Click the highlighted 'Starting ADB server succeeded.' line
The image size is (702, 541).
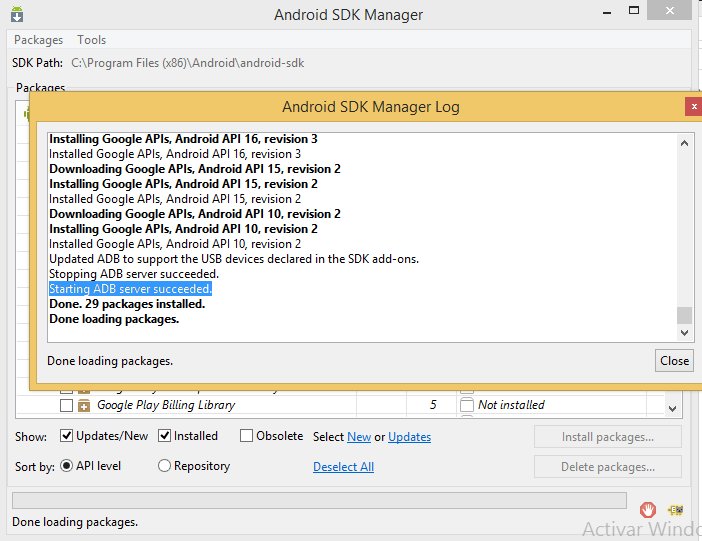pyautogui.click(x=130, y=289)
